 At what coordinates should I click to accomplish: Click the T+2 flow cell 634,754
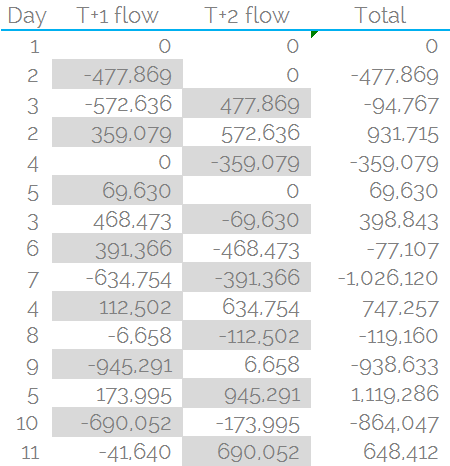coord(247,306)
